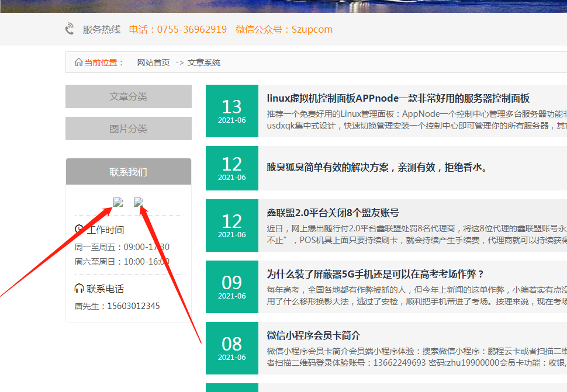This screenshot has height=392, width=567.
Task: Click the second broken image under 联系我们
Action: click(139, 203)
